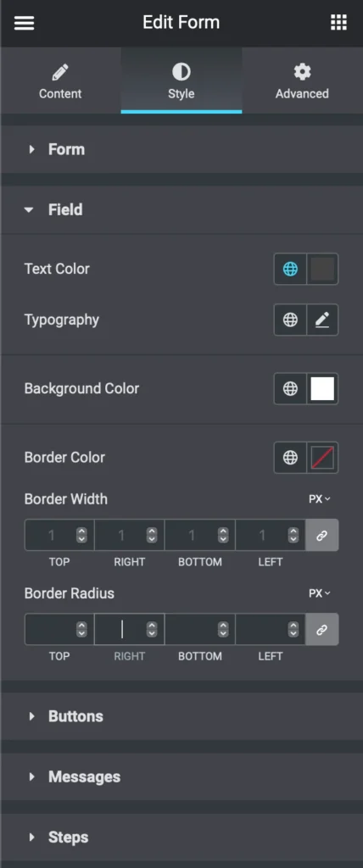The image size is (363, 868).
Task: Click the Style tab half-circle icon
Action: pos(181,71)
